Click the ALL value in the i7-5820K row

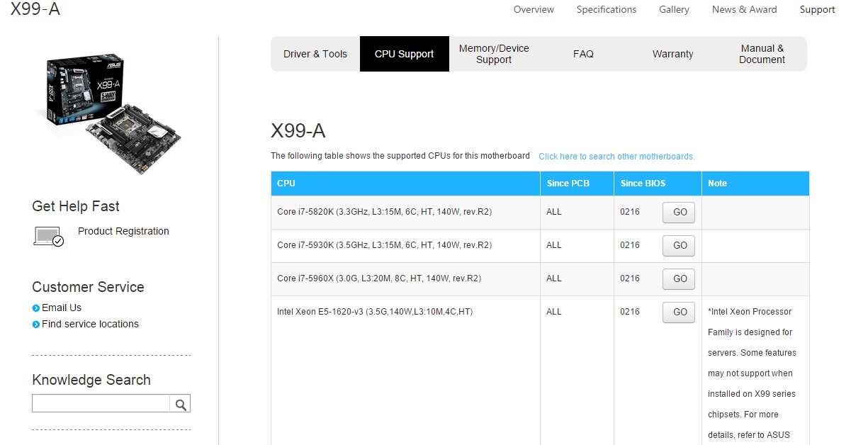pyautogui.click(x=554, y=212)
